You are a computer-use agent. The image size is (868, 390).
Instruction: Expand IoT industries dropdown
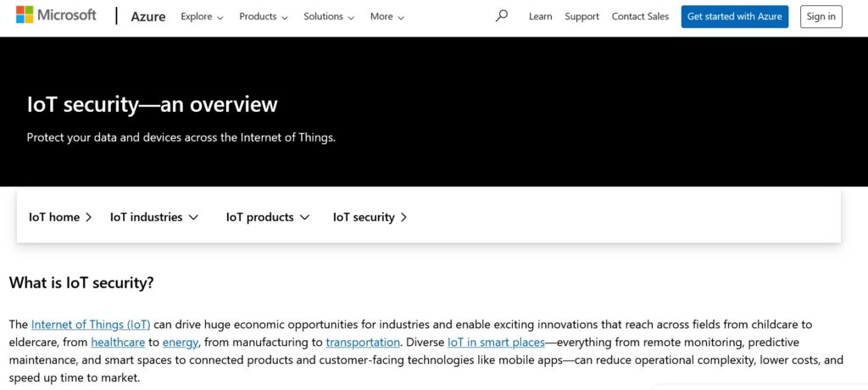point(154,217)
